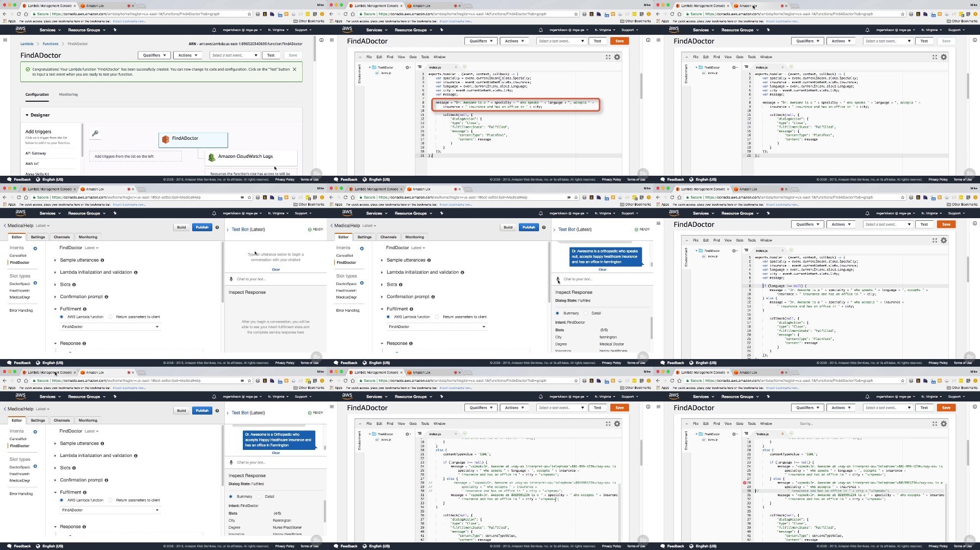Click 'Chat to your bot...' field in empty Test Bot window
This screenshot has height=550, width=980.
275,279
